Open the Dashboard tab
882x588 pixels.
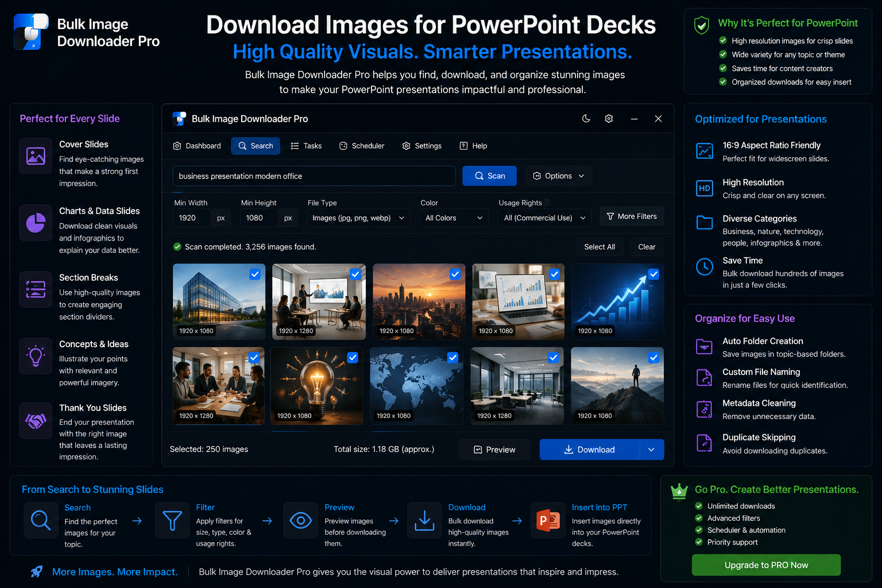click(197, 146)
